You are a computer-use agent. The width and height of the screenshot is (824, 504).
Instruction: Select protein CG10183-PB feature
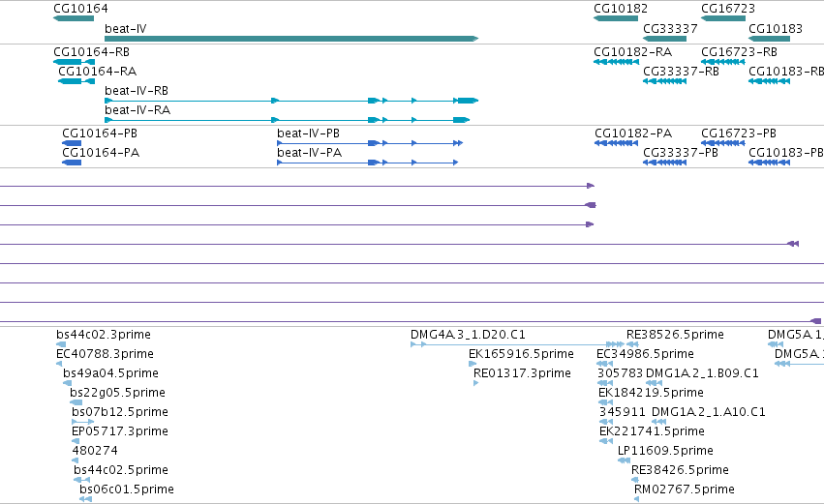[x=769, y=163]
